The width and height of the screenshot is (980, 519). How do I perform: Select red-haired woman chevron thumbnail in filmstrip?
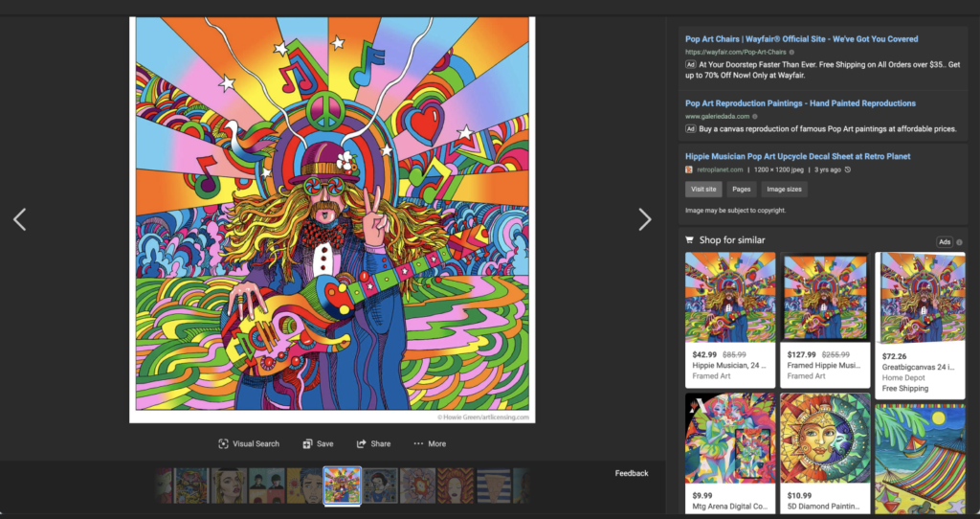point(456,485)
